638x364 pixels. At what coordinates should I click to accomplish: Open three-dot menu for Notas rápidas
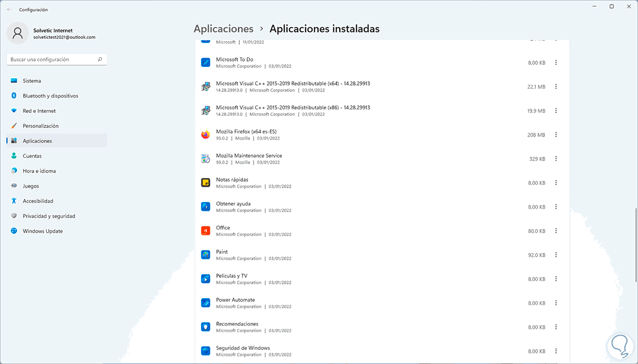[x=556, y=183]
